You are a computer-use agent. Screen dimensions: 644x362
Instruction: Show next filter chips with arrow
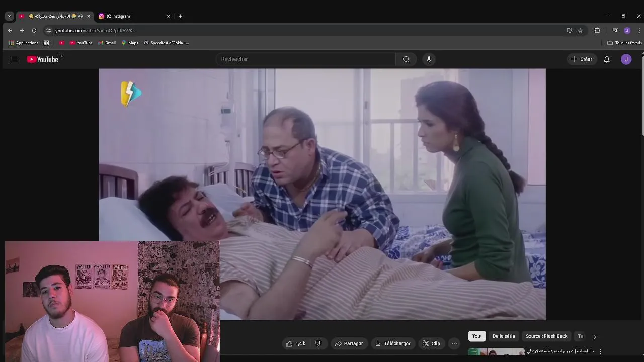click(x=595, y=337)
